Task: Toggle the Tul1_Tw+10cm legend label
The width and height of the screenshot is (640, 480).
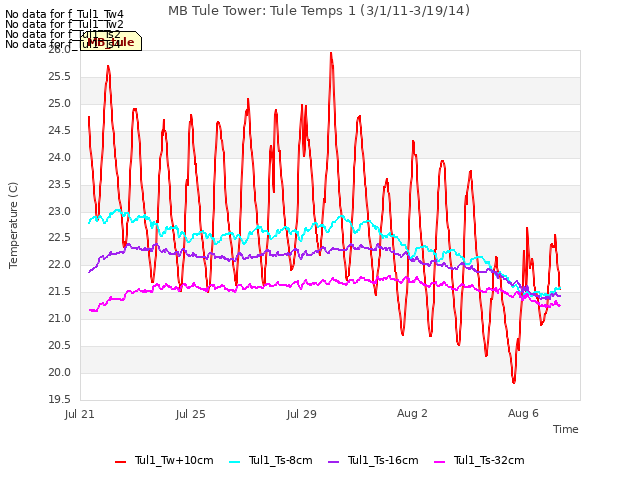Action: pyautogui.click(x=174, y=461)
